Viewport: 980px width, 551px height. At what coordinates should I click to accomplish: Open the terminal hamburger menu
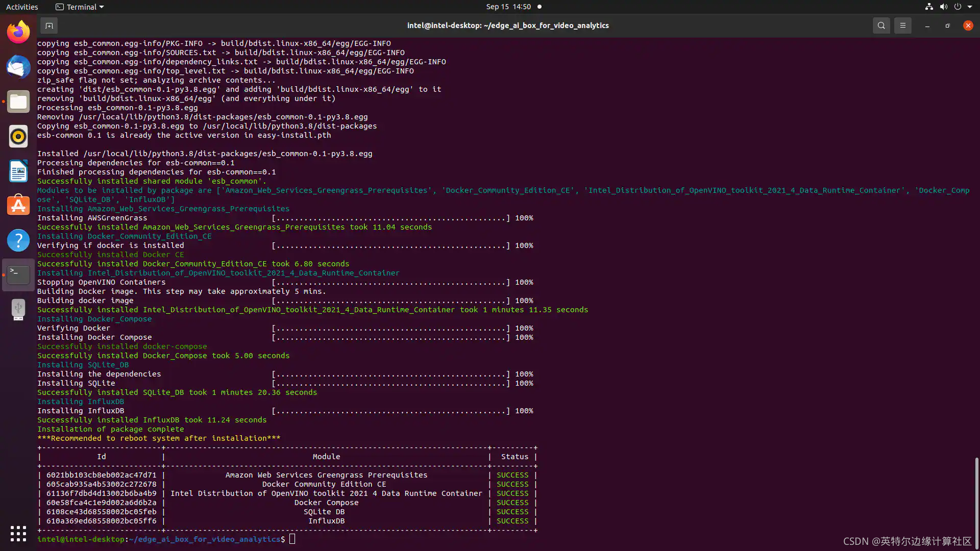click(x=902, y=26)
